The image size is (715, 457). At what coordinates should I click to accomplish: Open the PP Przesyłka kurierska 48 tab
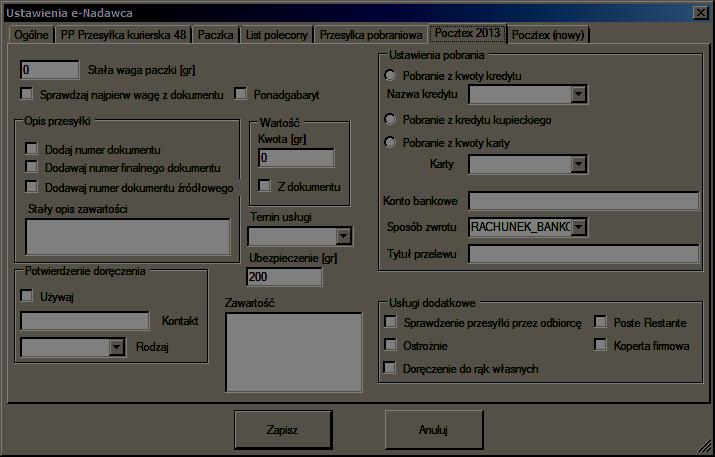coord(123,35)
